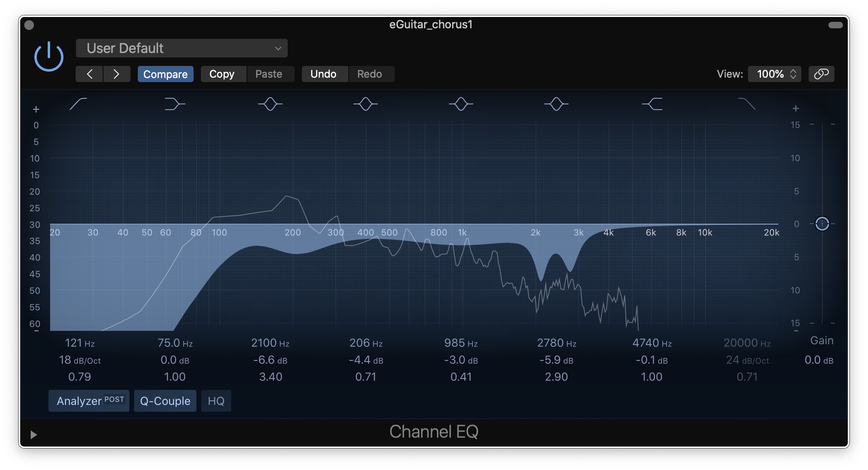Expand the disclosure triangle at bottom left
868x470 pixels.
(x=34, y=434)
